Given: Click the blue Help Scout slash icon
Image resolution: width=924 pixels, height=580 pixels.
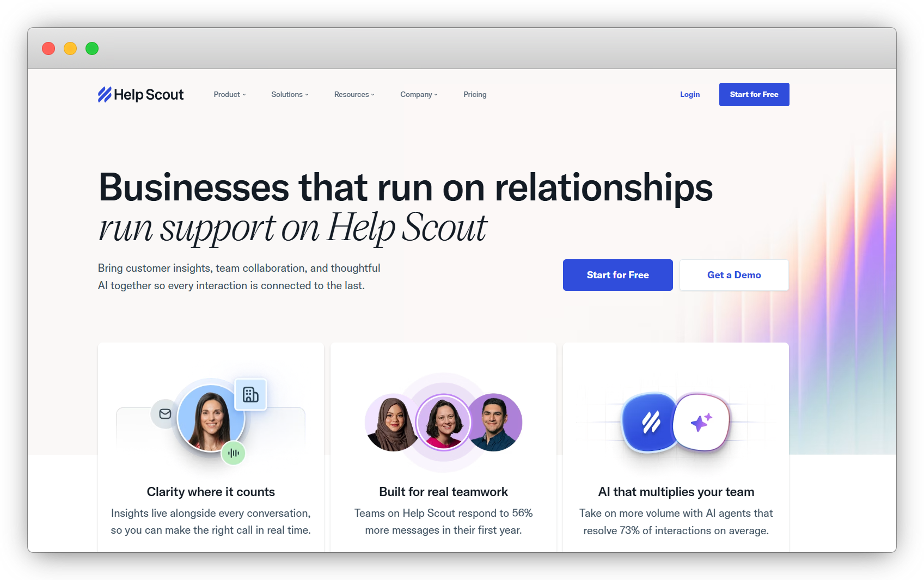Looking at the screenshot, I should 650,422.
